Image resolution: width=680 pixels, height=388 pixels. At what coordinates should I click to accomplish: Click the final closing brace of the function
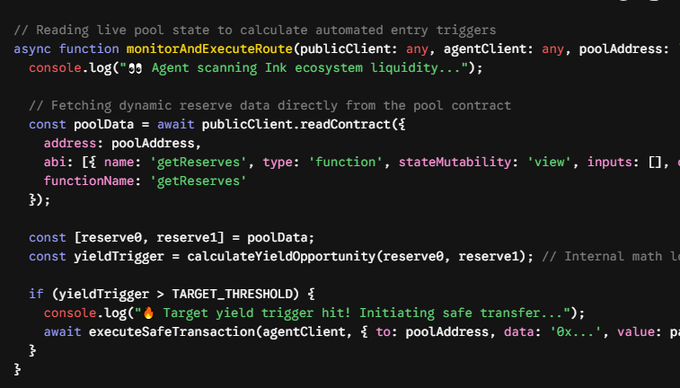17,370
